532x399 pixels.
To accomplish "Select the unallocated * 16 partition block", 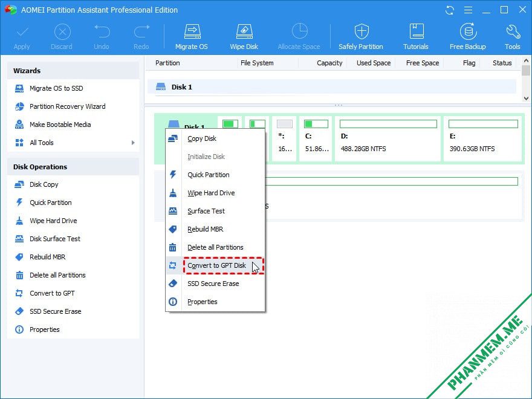I will pos(284,139).
